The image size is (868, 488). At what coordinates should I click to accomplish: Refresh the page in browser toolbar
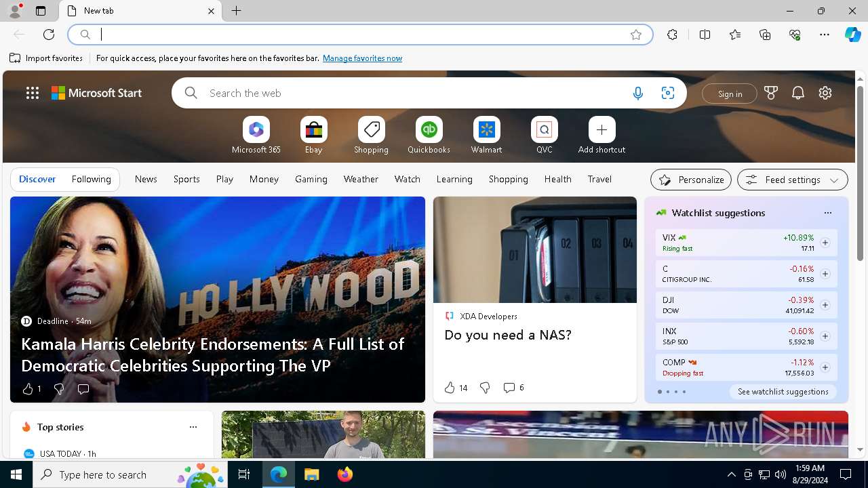point(49,35)
